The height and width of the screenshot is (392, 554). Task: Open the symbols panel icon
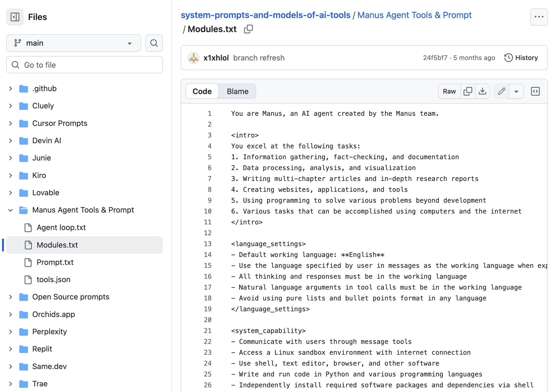pos(535,91)
